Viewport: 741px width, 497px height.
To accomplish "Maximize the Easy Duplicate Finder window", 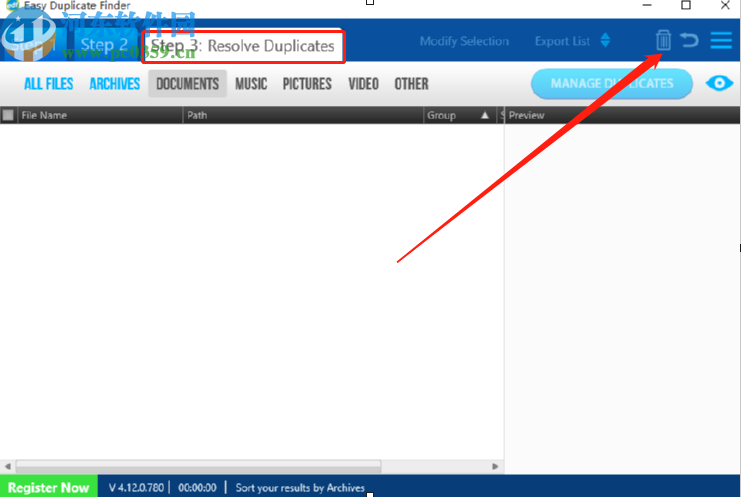I will [x=686, y=5].
